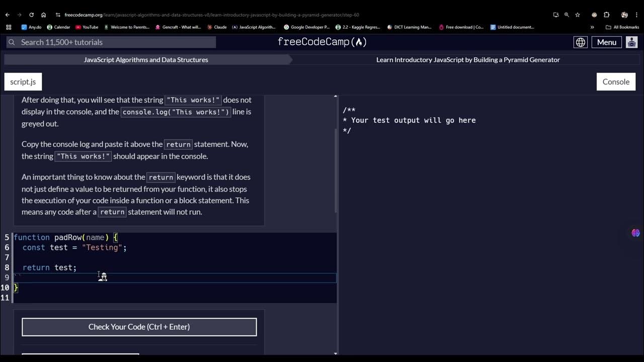The image size is (644, 362).
Task: Open Google Developer bookmark
Action: pos(307,27)
